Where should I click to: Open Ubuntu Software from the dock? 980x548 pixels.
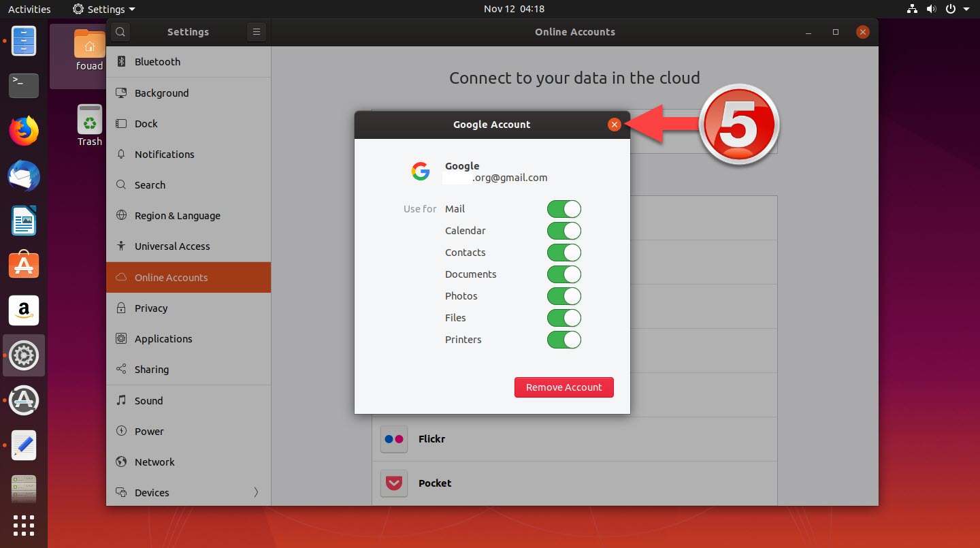click(24, 265)
